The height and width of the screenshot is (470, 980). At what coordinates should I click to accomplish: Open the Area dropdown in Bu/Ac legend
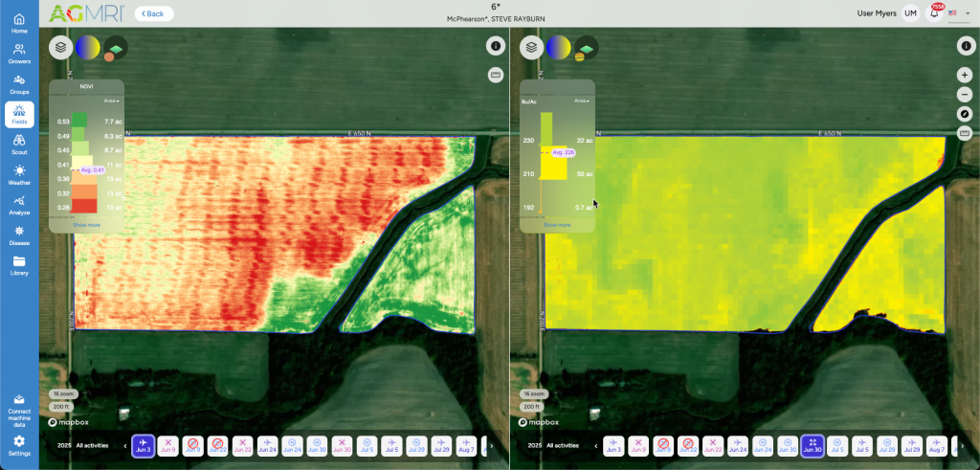coord(581,101)
